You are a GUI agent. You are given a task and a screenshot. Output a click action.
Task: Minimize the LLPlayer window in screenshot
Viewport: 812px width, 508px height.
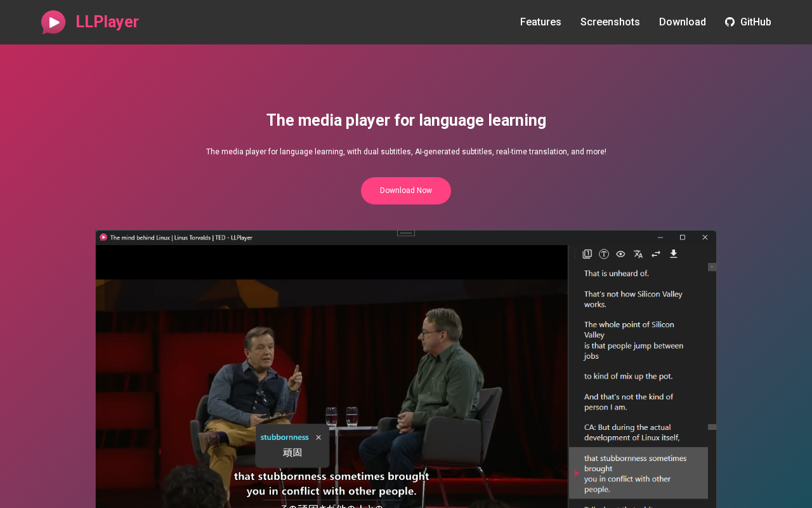pos(660,237)
